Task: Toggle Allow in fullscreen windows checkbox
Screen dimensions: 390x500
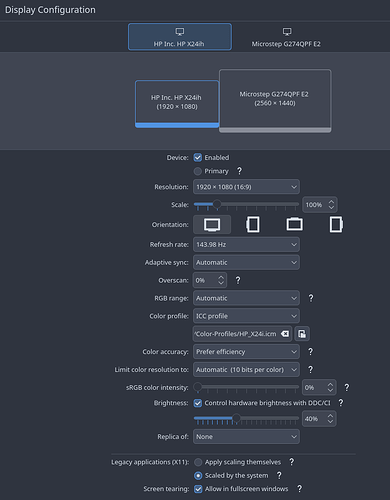Action: (x=198, y=489)
